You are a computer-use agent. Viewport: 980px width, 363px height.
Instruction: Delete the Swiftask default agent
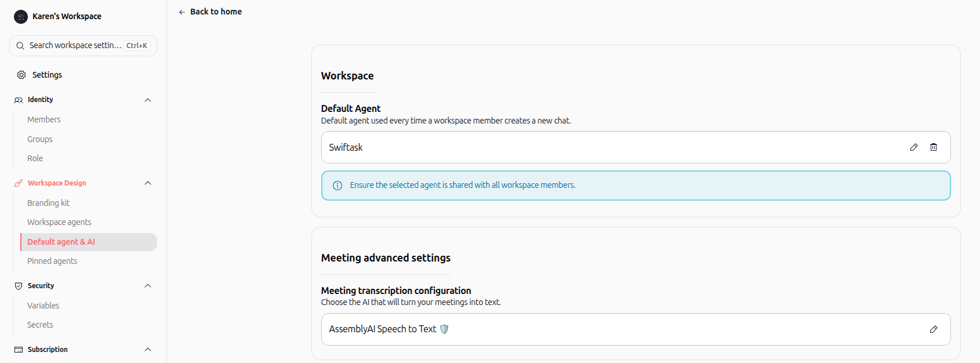(x=934, y=147)
